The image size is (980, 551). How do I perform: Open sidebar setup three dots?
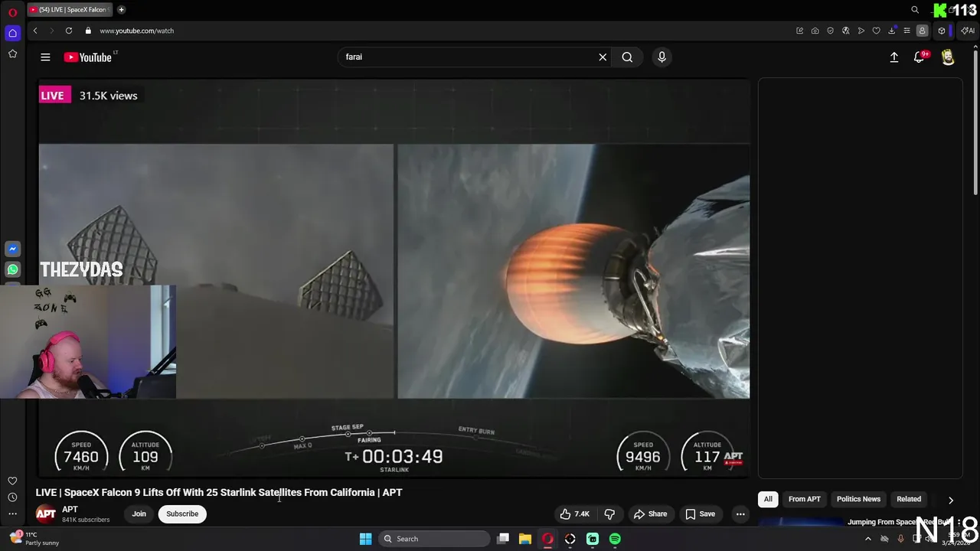pos(12,514)
